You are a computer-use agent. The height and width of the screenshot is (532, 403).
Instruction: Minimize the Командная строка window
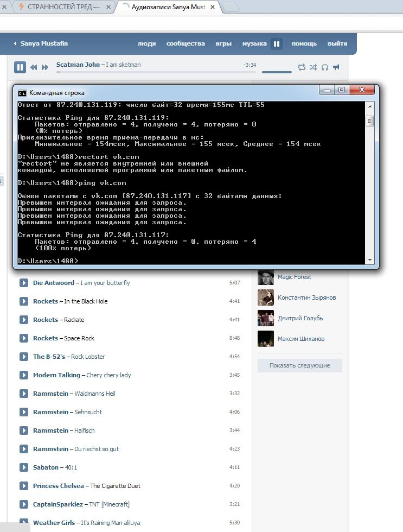(x=327, y=90)
